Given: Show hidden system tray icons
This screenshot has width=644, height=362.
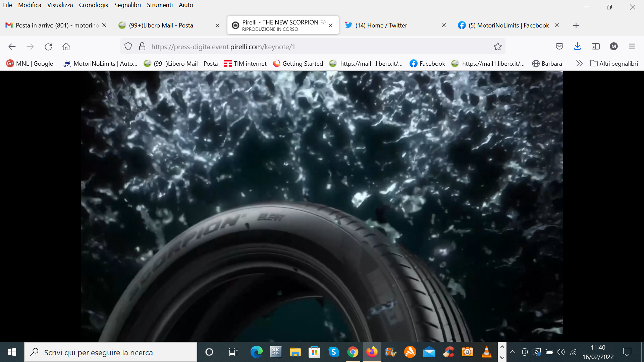Looking at the screenshot, I should 512,352.
